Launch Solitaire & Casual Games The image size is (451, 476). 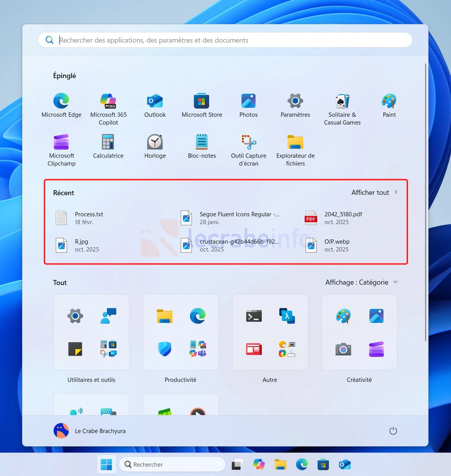pyautogui.click(x=342, y=109)
